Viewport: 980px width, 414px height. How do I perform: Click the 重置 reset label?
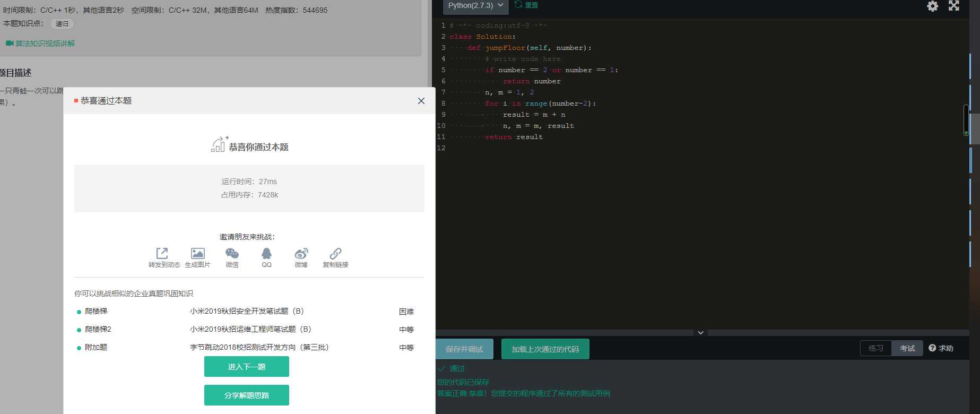pos(532,5)
